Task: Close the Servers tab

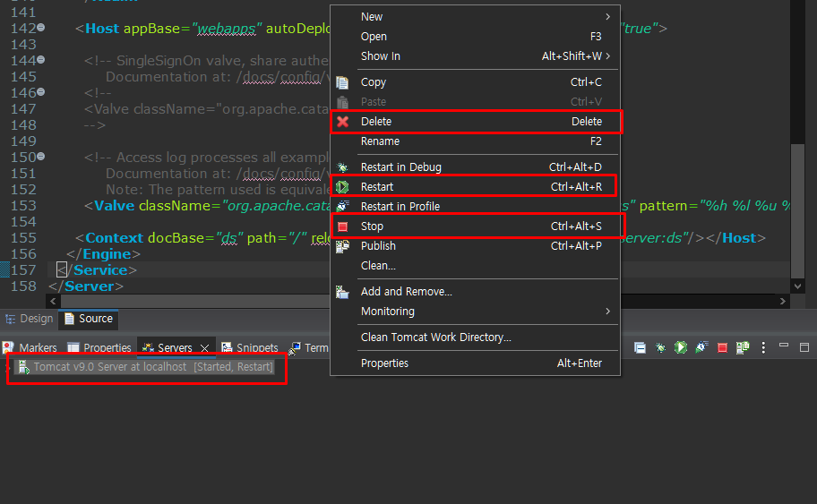Action: (x=205, y=348)
